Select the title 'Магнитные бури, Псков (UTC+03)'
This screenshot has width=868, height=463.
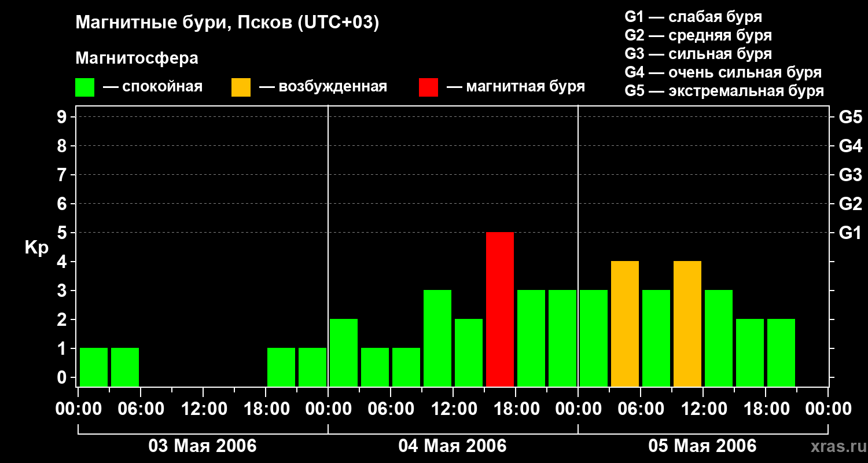(227, 23)
